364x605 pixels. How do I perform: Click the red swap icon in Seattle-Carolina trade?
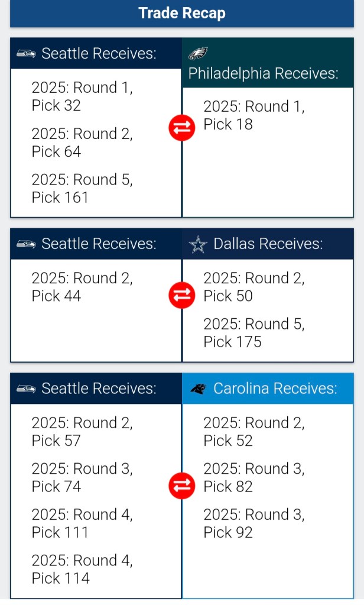(x=181, y=486)
